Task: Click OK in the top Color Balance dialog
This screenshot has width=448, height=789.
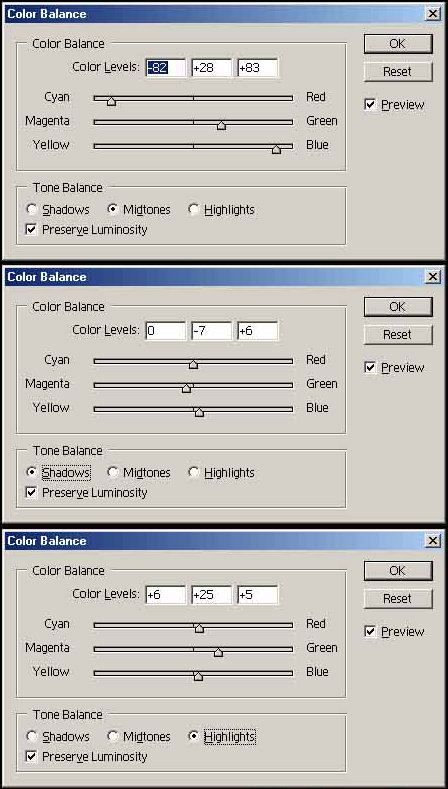Action: 398,44
